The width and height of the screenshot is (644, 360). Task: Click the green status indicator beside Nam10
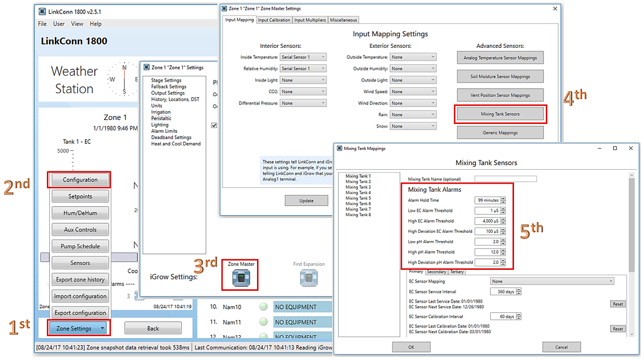pos(263,307)
